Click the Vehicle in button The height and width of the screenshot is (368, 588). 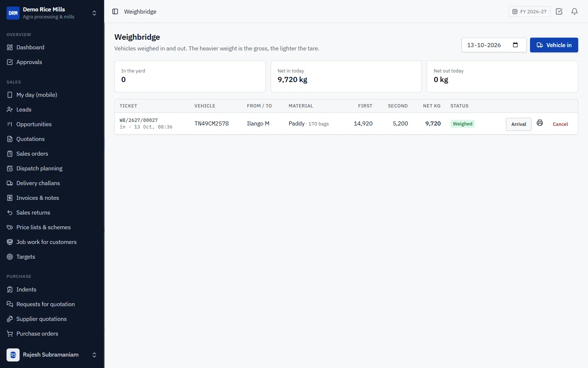tap(554, 45)
